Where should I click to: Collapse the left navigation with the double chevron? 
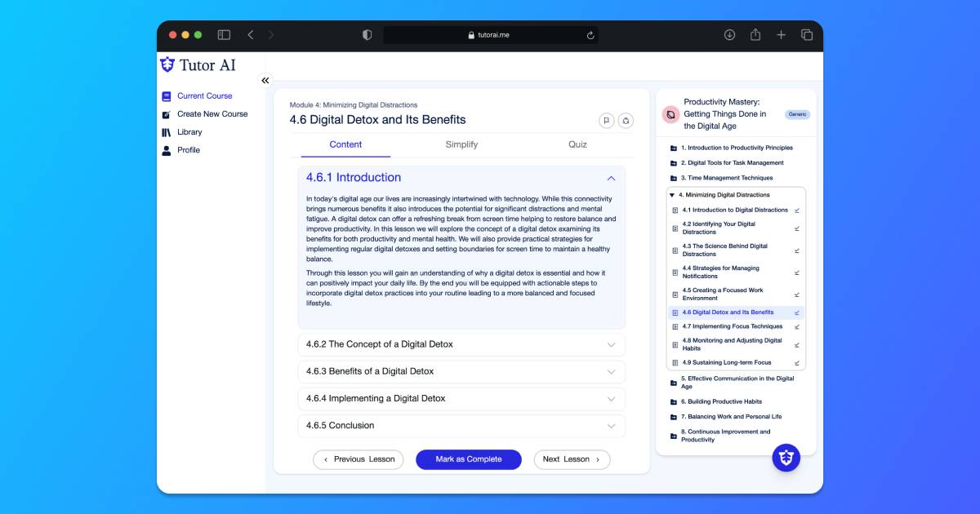pyautogui.click(x=265, y=80)
